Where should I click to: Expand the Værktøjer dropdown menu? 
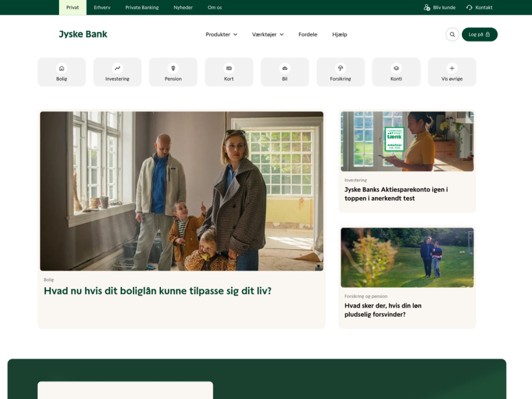click(268, 34)
